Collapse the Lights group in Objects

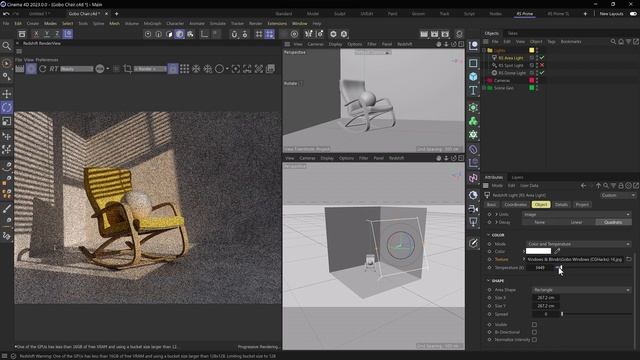[x=484, y=50]
